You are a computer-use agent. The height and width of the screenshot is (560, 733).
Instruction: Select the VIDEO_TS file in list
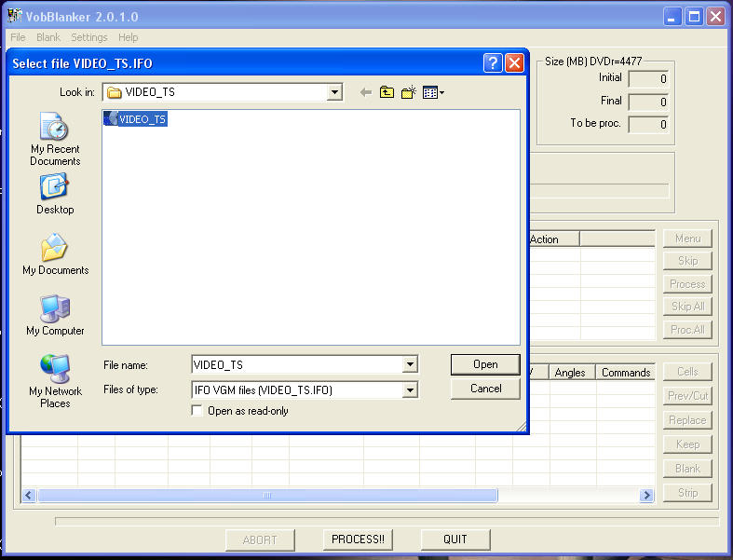[136, 119]
